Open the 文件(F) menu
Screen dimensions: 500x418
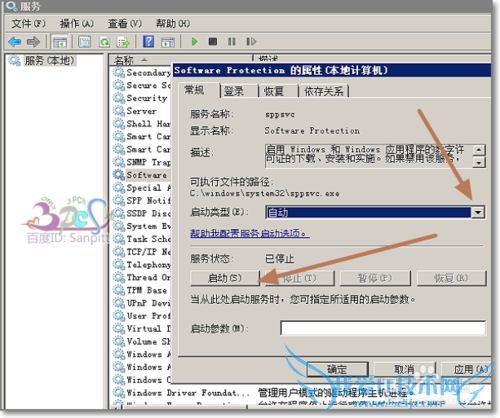[x=28, y=24]
